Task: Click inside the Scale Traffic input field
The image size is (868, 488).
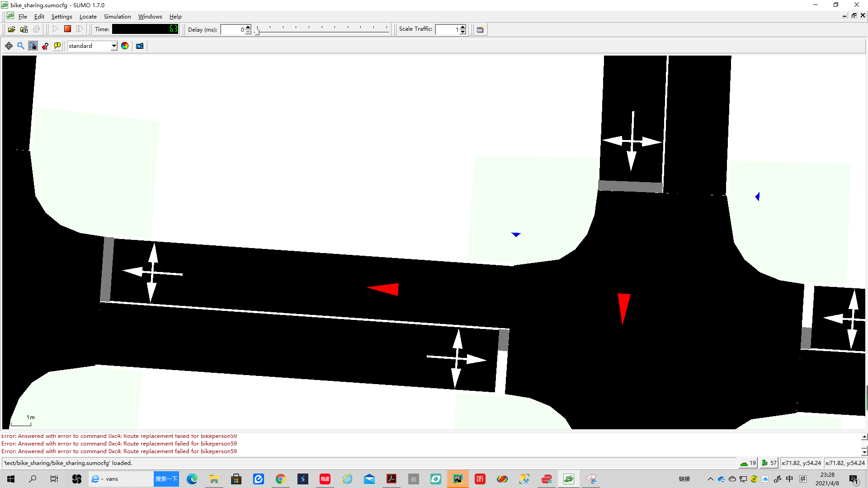Action: click(448, 29)
